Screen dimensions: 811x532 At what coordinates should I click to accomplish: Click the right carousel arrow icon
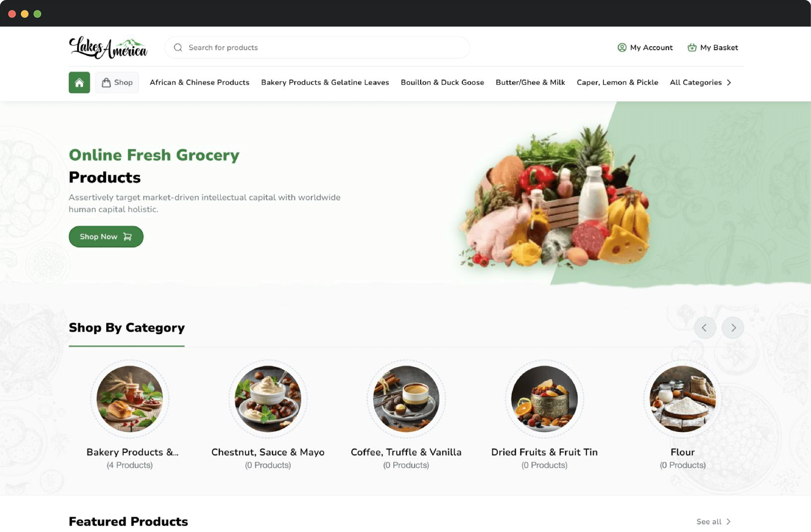point(733,327)
